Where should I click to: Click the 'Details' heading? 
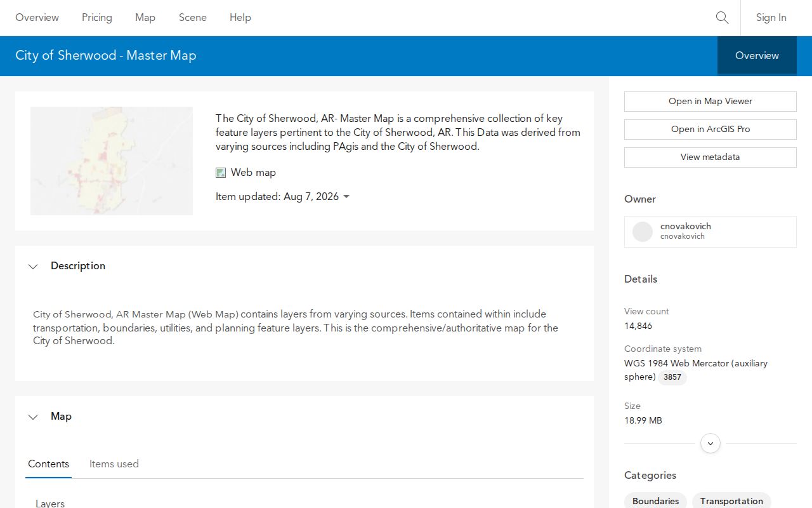coord(641,279)
